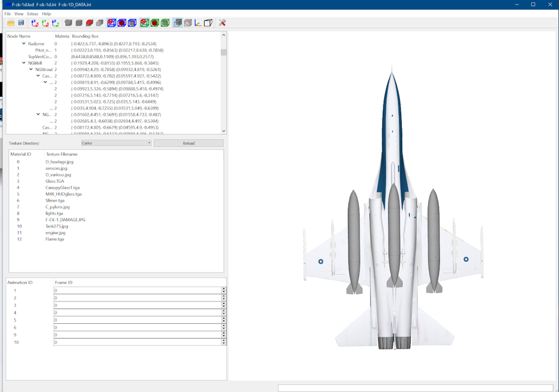559x392 pixels.
Task: Toggle the green no-bounding-box icon
Action: coord(144,23)
